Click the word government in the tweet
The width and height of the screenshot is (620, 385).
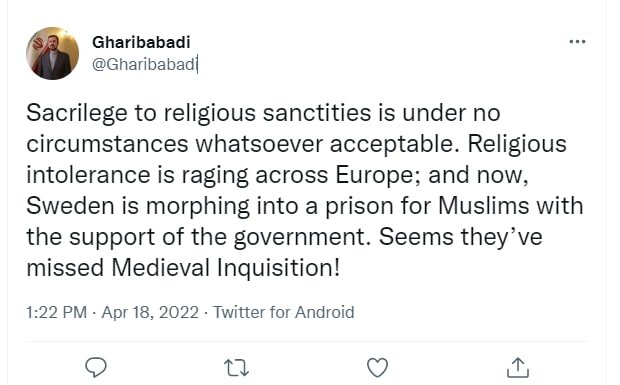click(299, 237)
